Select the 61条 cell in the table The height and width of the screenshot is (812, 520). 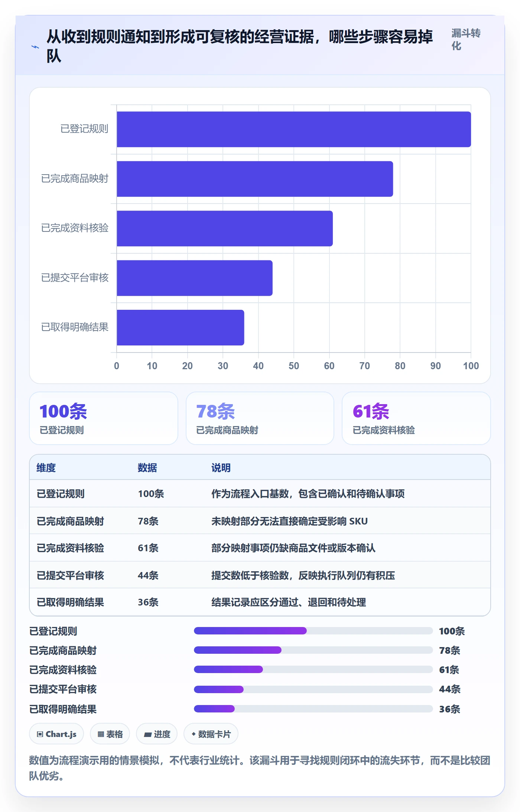(x=148, y=548)
